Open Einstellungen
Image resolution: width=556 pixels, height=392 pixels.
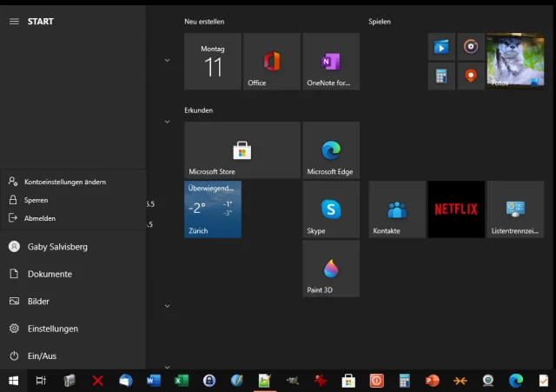(x=52, y=329)
